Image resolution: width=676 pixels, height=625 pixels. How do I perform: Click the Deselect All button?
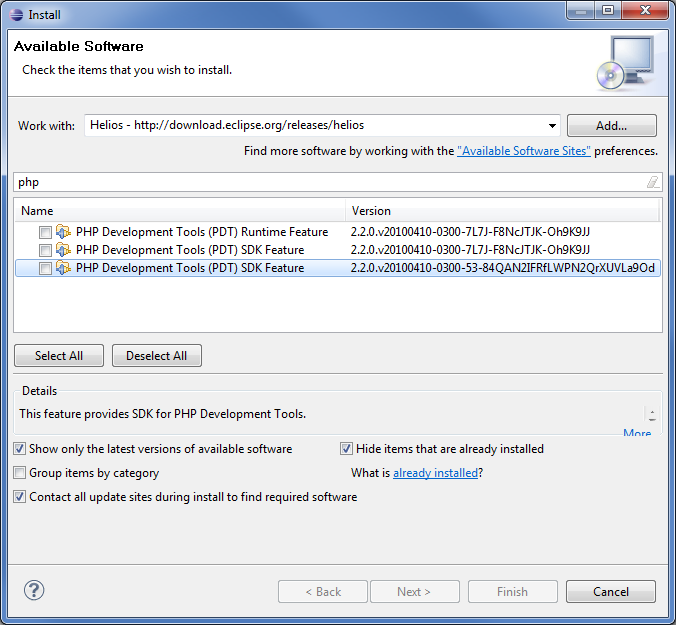157,356
